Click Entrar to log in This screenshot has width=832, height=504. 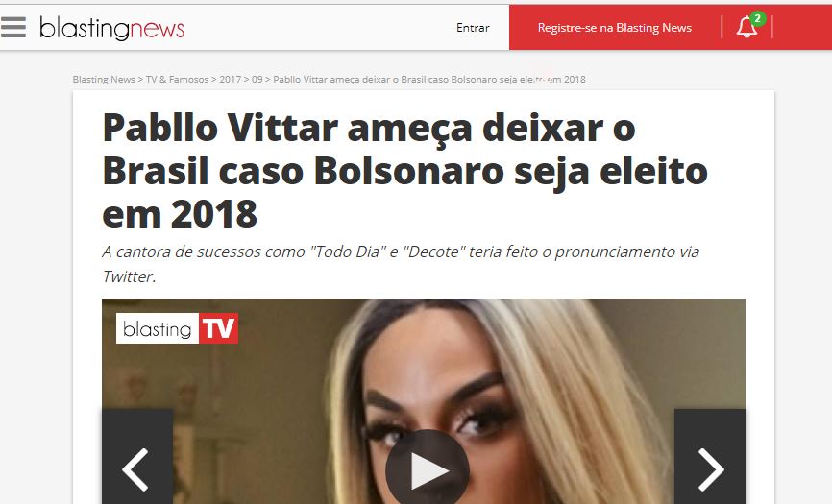[473, 28]
